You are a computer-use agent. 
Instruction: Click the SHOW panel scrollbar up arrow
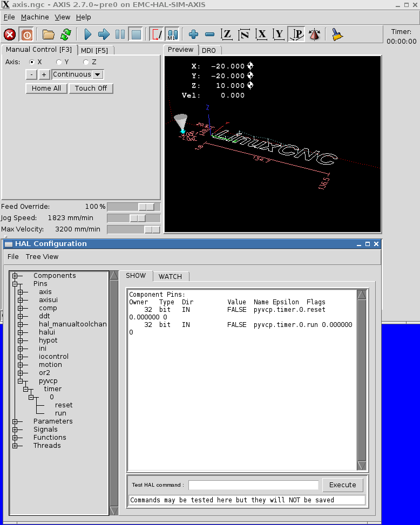click(x=362, y=295)
